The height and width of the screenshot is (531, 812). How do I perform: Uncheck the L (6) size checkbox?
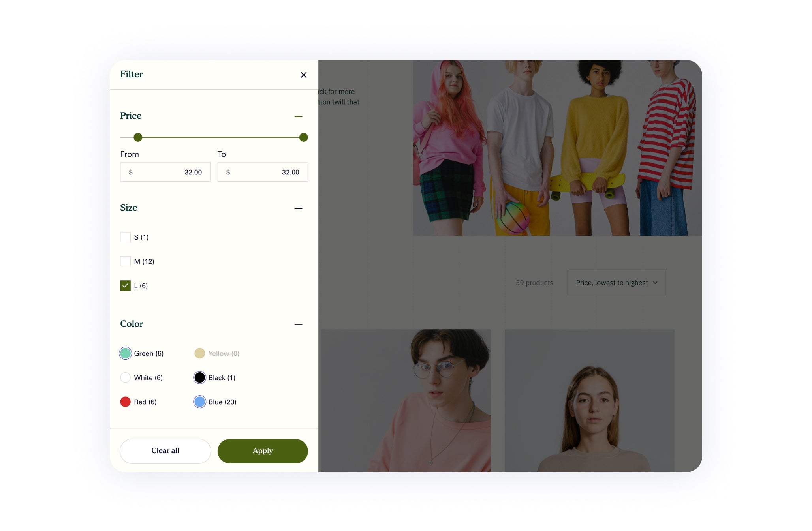click(125, 286)
